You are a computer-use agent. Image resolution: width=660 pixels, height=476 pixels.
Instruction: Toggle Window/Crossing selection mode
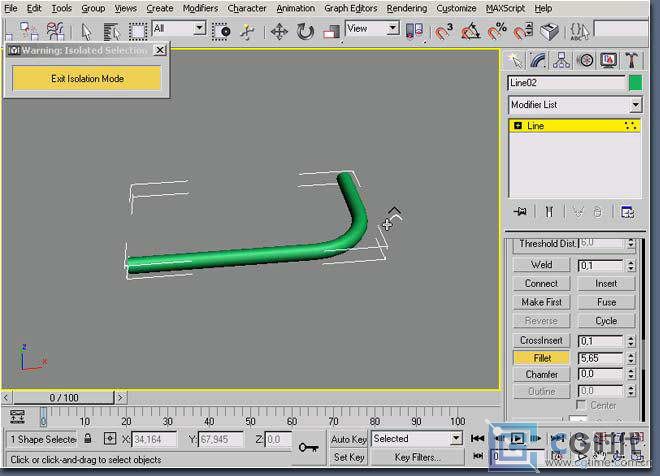tap(221, 31)
